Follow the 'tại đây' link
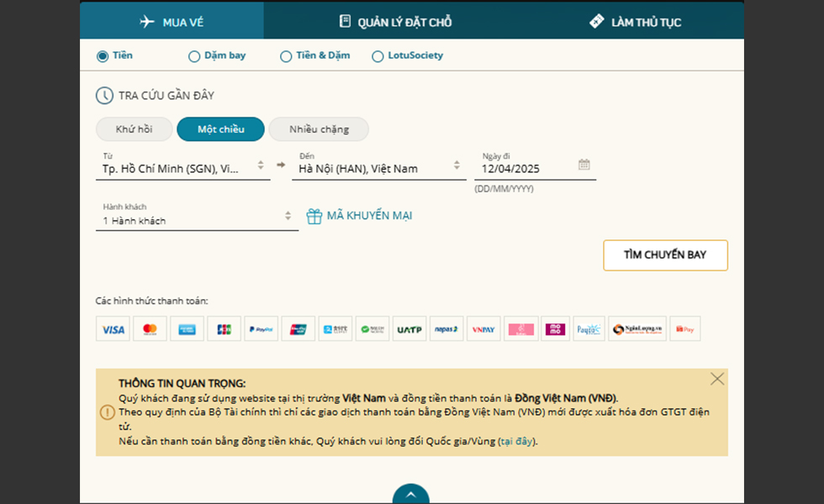The height and width of the screenshot is (504, 824). 516,442
